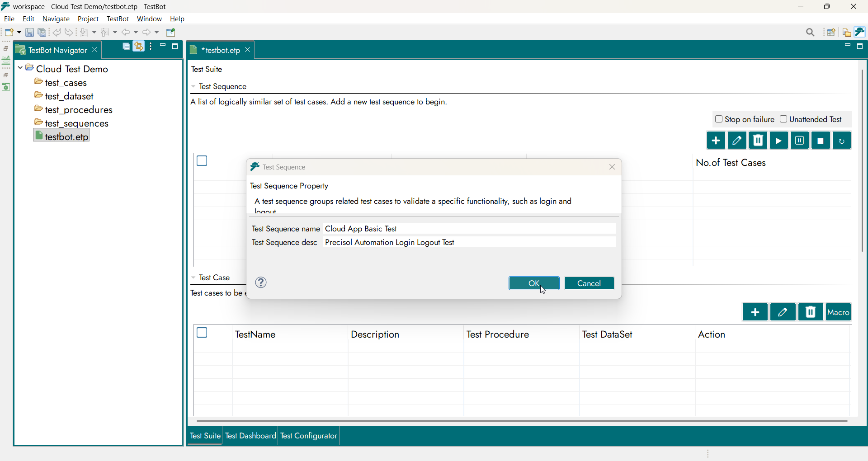
Task: Collapse the Test Sequence section
Action: pos(193,87)
